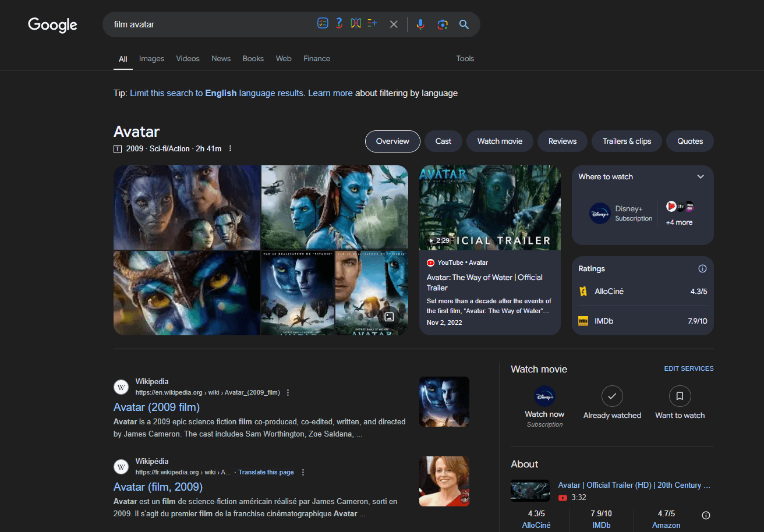Toggle Want to watch bookmark

tap(680, 402)
